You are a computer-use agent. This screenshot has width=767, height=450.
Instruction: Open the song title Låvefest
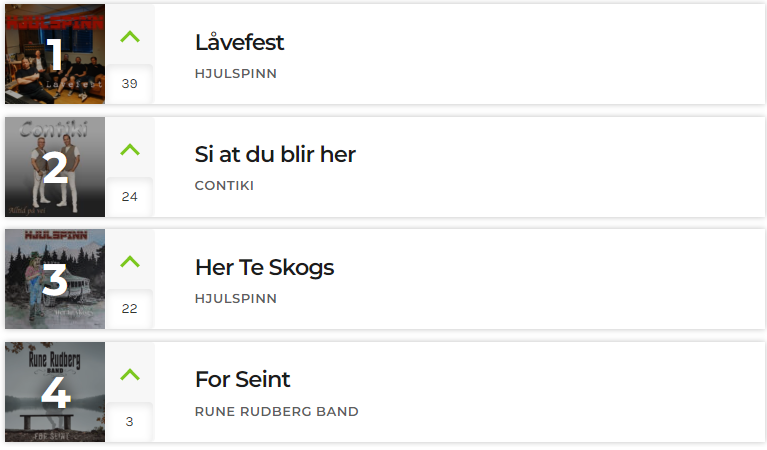239,42
